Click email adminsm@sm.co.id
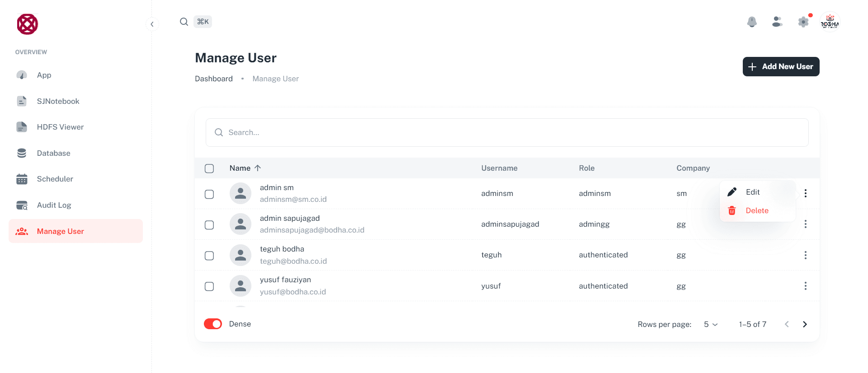Screen dimensions: 868x373 coord(293,199)
